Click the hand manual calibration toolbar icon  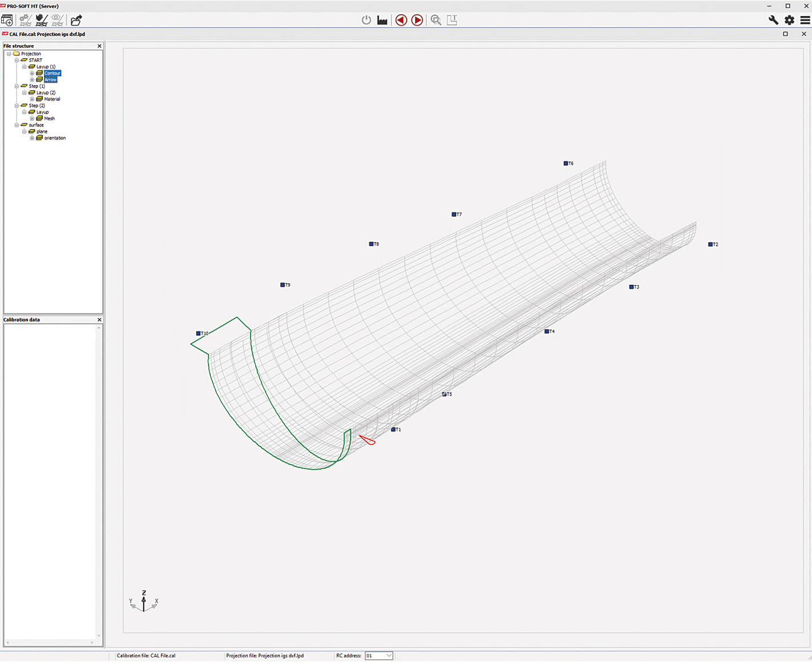click(41, 20)
